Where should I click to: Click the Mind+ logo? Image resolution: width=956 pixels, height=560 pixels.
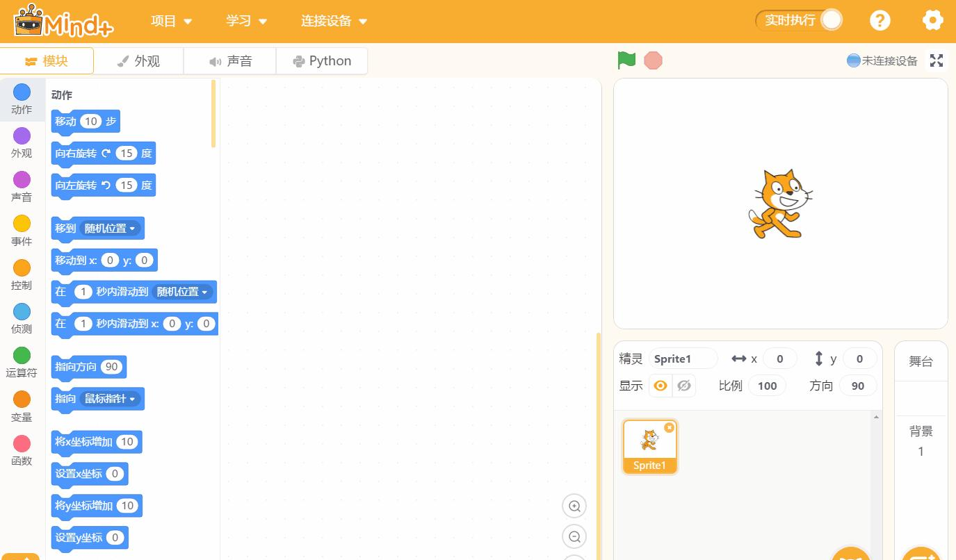pos(63,21)
